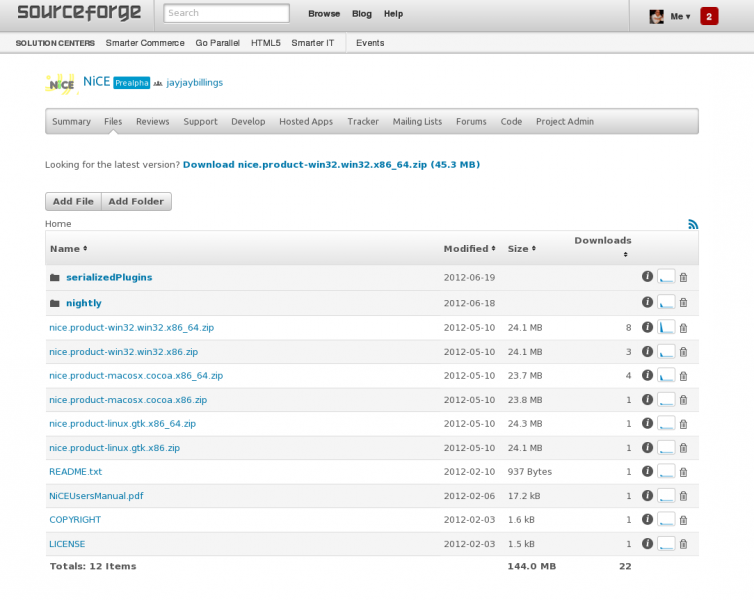Screen dimensions: 754x600
Task: Open Browse in top navigation
Action: click(324, 14)
